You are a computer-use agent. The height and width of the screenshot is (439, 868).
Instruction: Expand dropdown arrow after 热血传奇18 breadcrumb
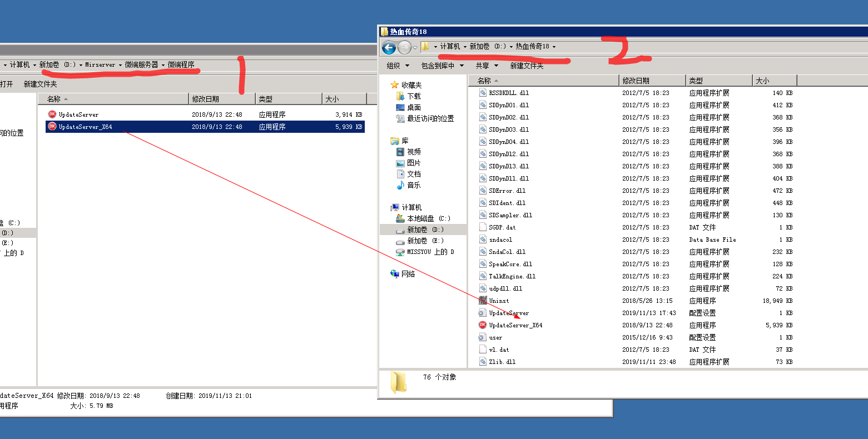click(554, 47)
